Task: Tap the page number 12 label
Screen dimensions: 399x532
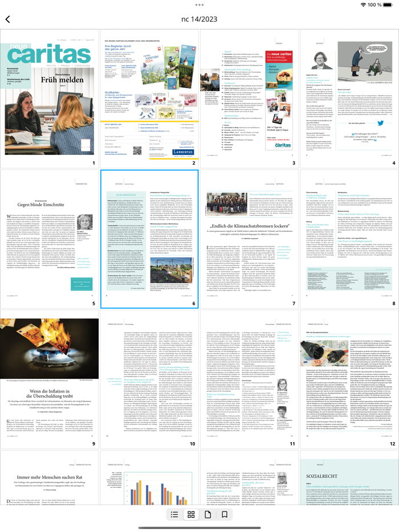Action: point(392,444)
